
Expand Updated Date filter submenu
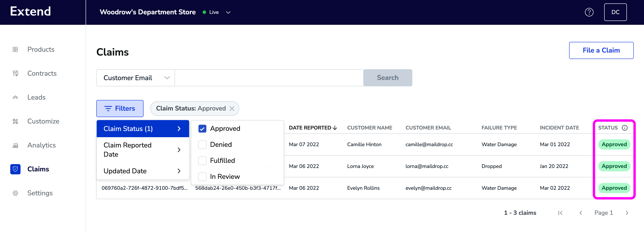[142, 171]
